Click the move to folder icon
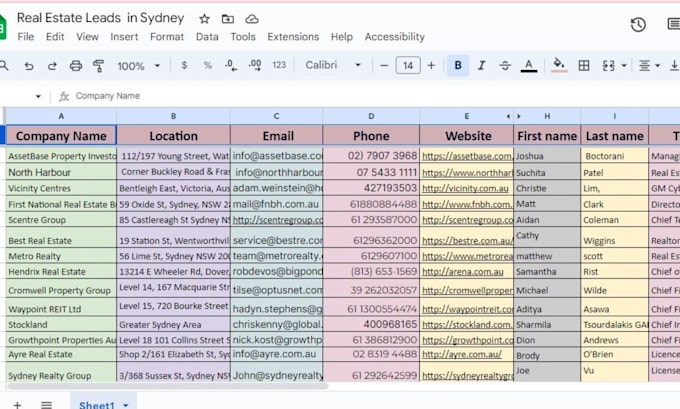This screenshot has width=680, height=409. pyautogui.click(x=228, y=19)
